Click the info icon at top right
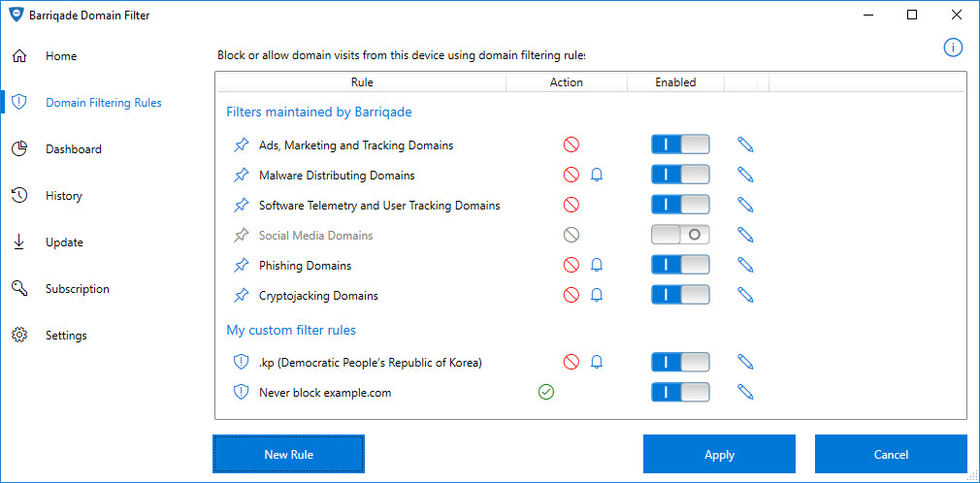The image size is (980, 483). click(953, 48)
